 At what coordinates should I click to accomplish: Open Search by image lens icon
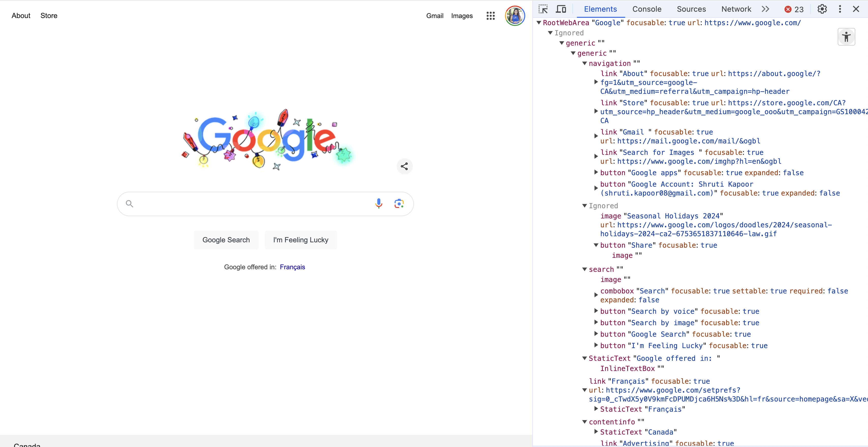click(399, 204)
